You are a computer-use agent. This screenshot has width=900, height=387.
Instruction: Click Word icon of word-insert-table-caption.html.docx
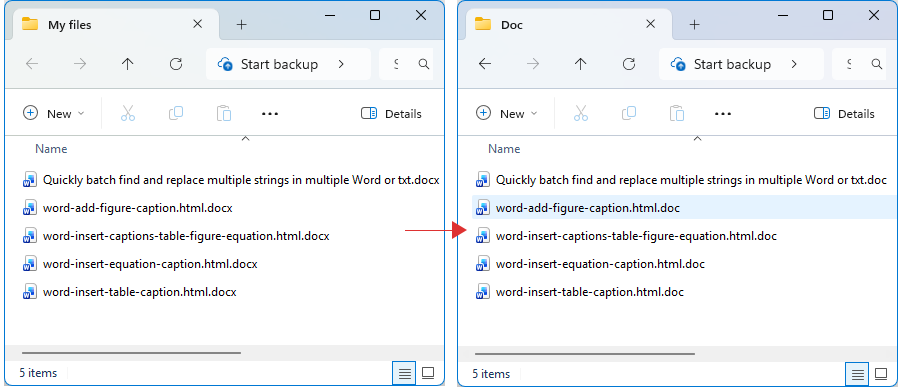point(29,292)
